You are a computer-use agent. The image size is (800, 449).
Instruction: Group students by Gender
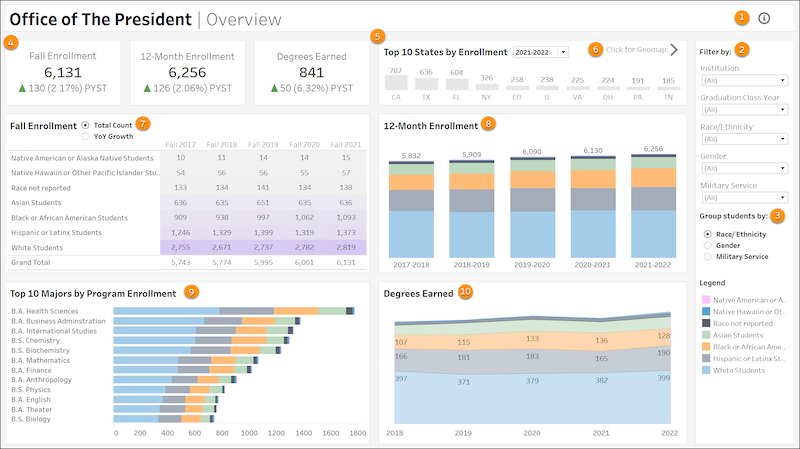pyautogui.click(x=710, y=245)
